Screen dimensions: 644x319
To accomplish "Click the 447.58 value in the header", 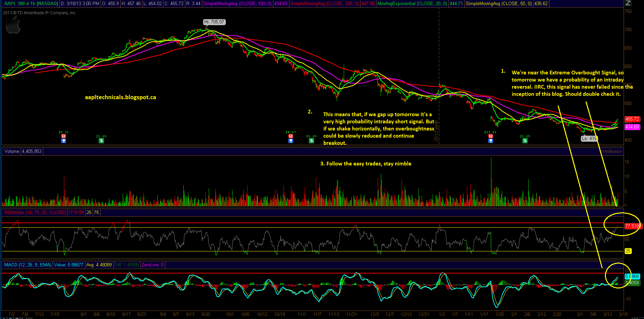I will tap(368, 3).
